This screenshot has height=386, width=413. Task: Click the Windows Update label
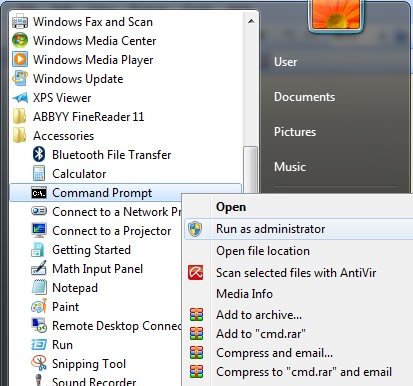coord(78,79)
